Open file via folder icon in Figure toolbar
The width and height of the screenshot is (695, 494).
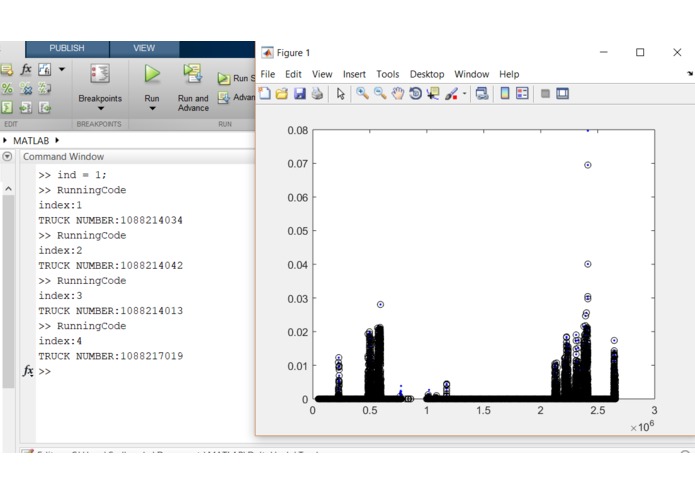click(282, 93)
